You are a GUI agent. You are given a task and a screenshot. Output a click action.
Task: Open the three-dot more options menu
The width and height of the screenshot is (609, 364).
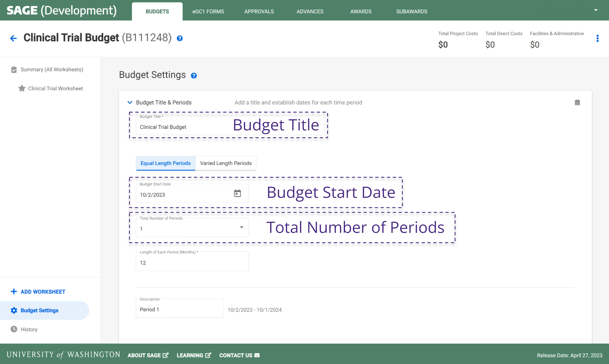pos(597,38)
